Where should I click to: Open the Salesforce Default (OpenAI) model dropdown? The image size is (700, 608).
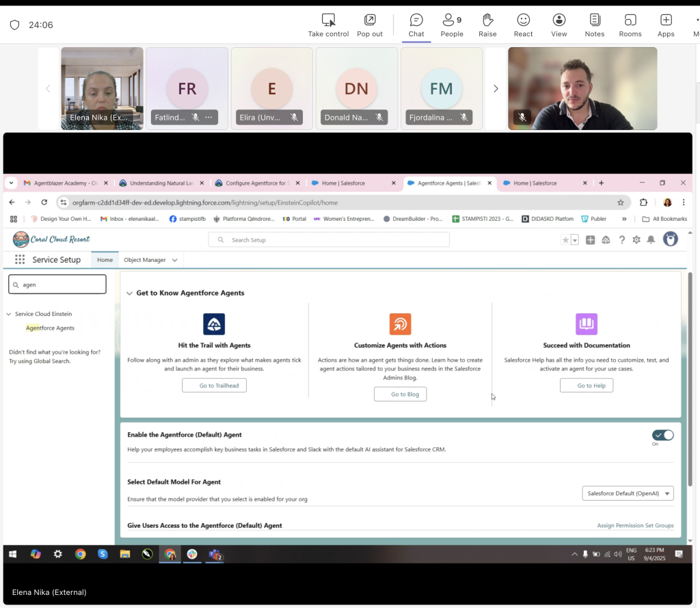pos(628,493)
